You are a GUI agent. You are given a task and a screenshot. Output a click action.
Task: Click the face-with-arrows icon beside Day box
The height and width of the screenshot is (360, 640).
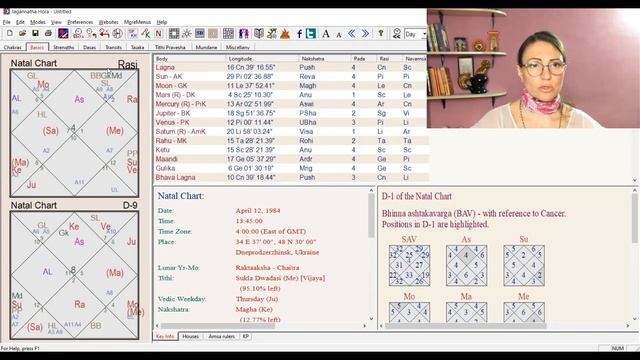(396, 34)
